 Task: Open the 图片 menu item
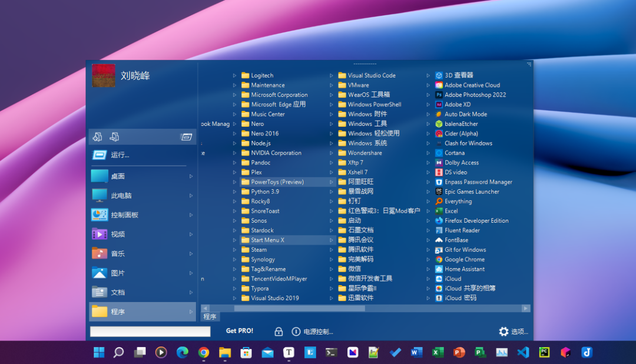[x=143, y=273]
